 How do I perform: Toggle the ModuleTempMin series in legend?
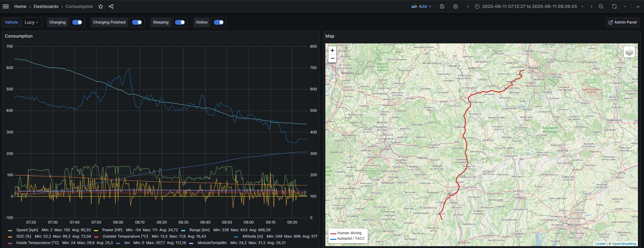point(212,243)
